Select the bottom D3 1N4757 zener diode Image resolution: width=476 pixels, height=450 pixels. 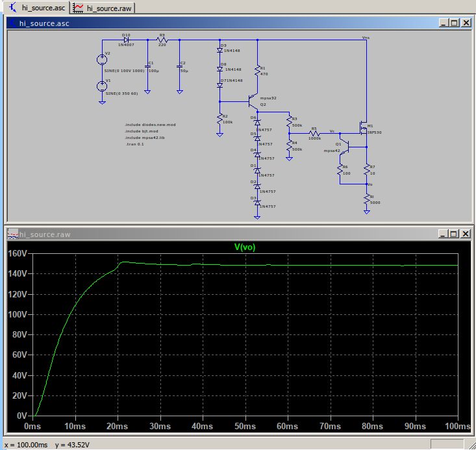(257, 202)
